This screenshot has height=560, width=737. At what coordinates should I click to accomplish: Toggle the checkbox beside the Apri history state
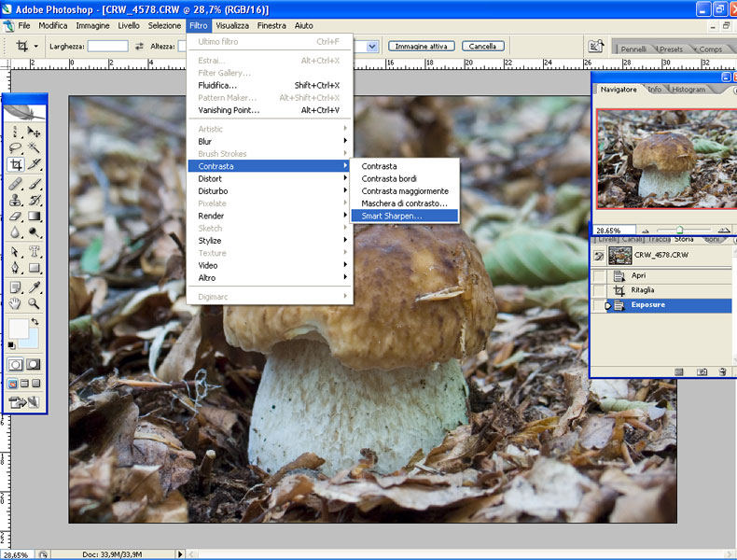click(600, 275)
